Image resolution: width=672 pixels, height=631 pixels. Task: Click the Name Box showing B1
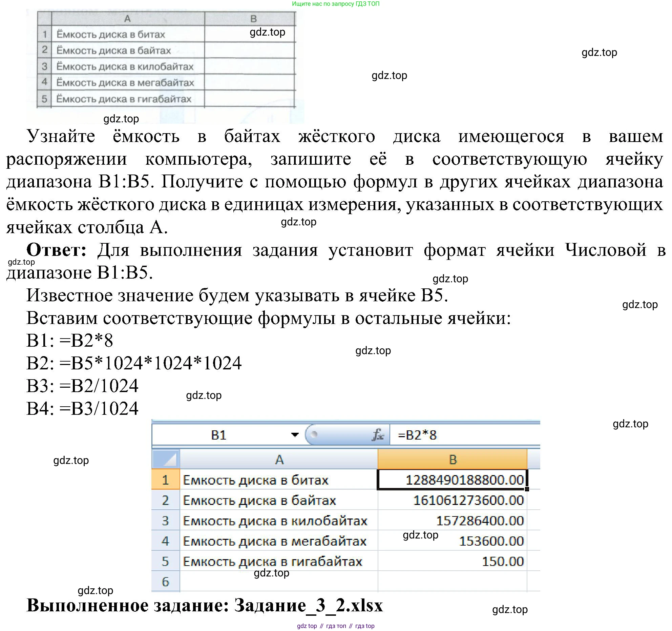(x=218, y=435)
